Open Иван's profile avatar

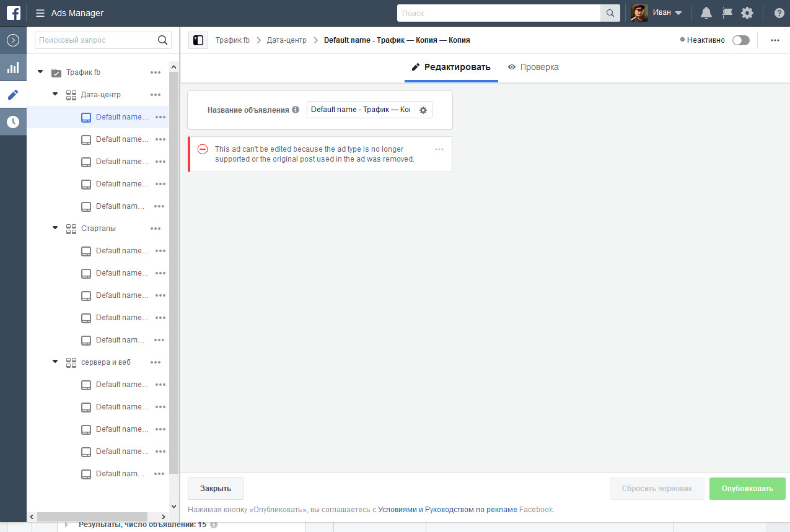click(x=639, y=13)
